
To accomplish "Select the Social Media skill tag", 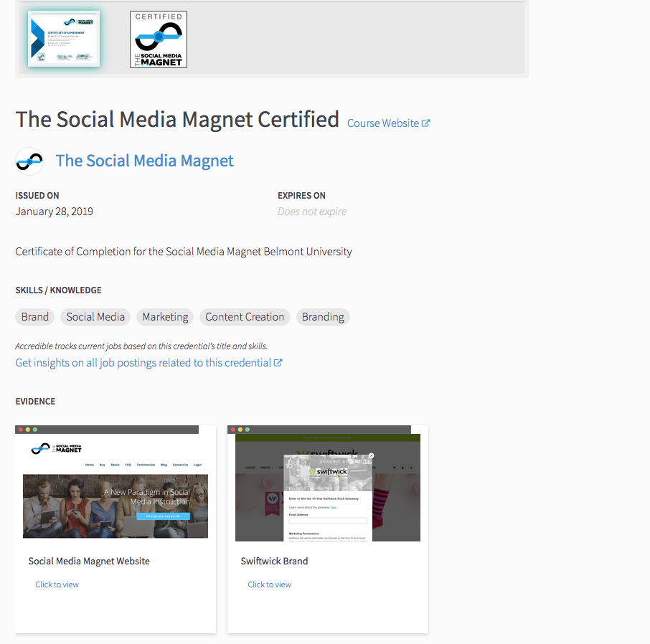I will (95, 317).
